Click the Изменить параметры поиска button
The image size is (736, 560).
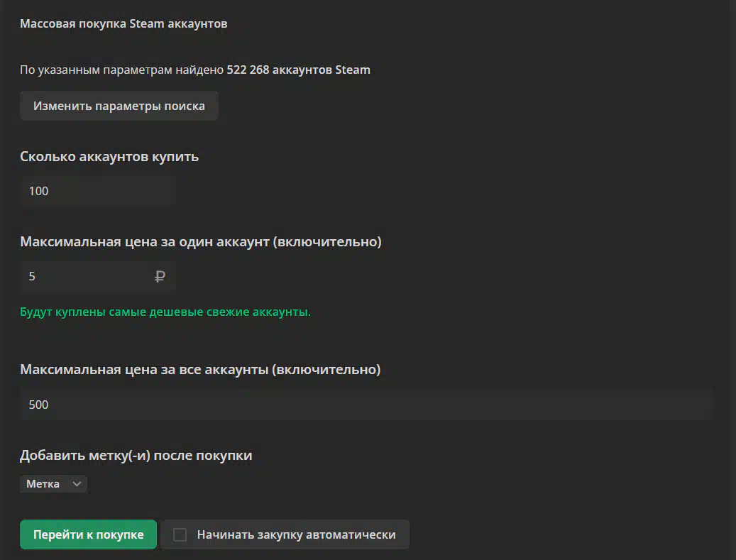point(119,106)
